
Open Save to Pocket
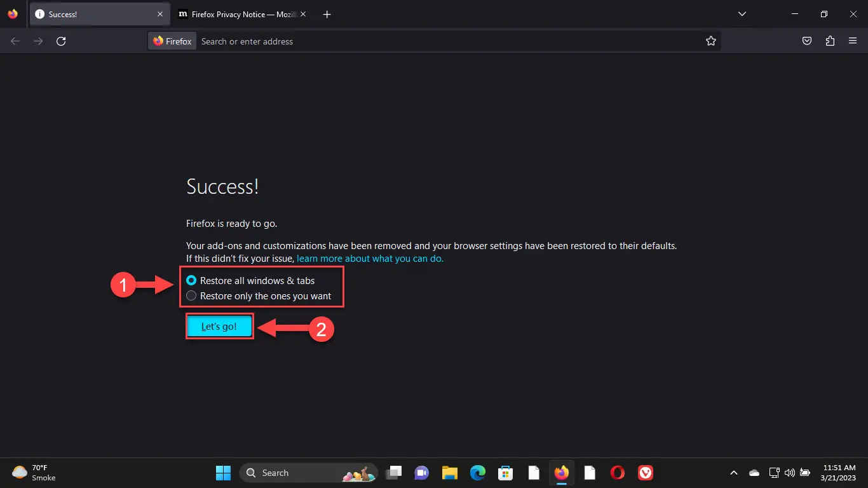click(806, 41)
